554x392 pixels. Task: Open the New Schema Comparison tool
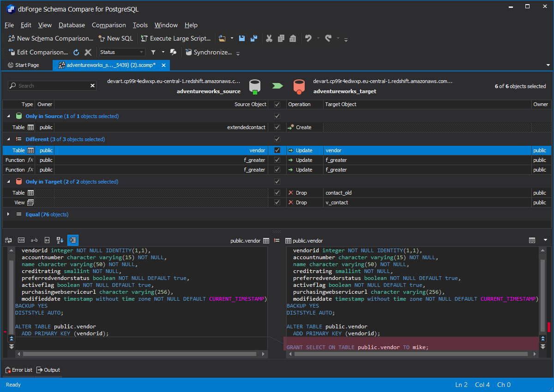[50, 38]
